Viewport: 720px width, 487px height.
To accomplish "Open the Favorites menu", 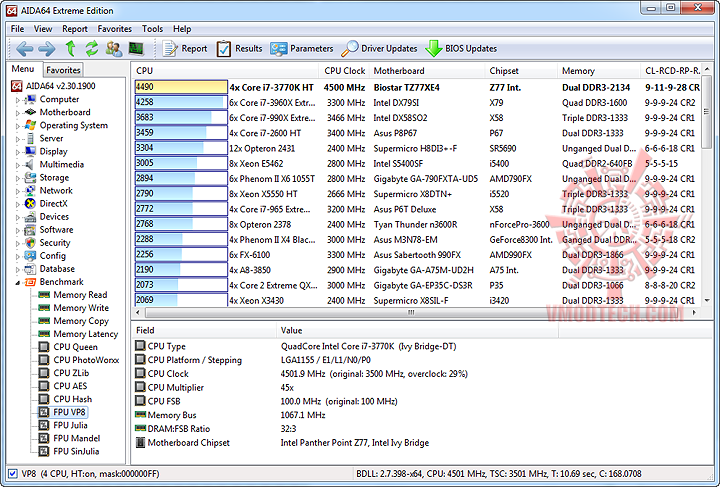I will (x=114, y=29).
